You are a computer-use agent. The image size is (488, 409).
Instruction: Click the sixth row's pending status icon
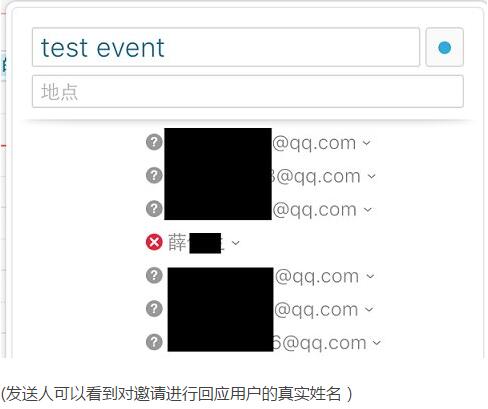pos(154,309)
